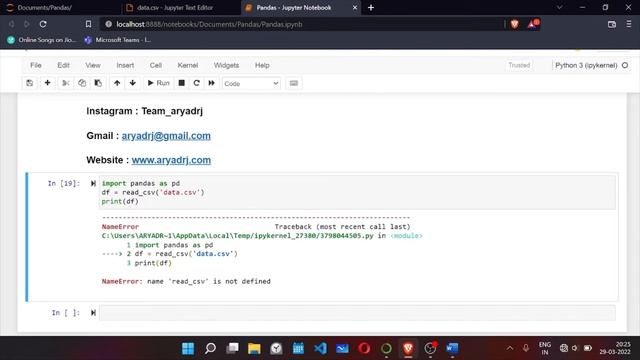Open the Microsoft Teams bookmark
This screenshot has height=360, width=640.
pyautogui.click(x=118, y=40)
